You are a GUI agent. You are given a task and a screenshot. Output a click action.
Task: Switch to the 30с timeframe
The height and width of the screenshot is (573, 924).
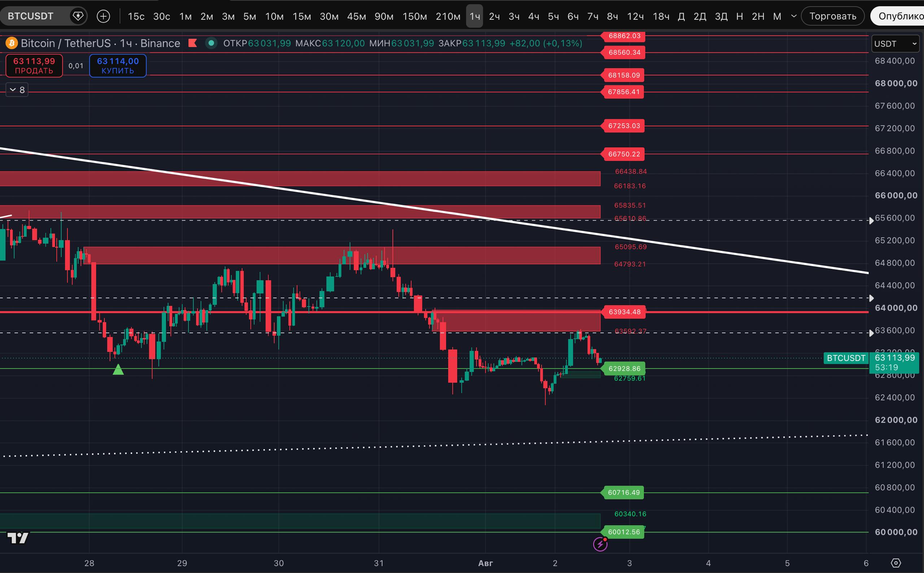click(x=162, y=16)
